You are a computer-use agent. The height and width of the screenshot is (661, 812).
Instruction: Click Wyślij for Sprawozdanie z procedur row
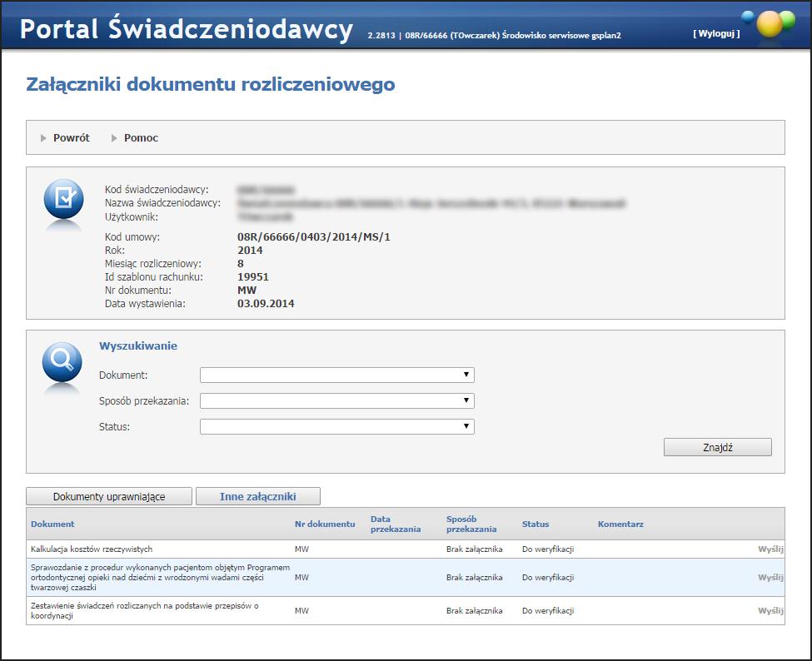click(770, 577)
